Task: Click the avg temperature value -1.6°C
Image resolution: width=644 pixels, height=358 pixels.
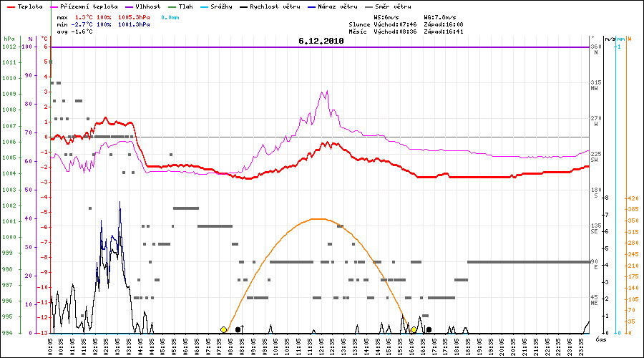Action: click(x=82, y=32)
